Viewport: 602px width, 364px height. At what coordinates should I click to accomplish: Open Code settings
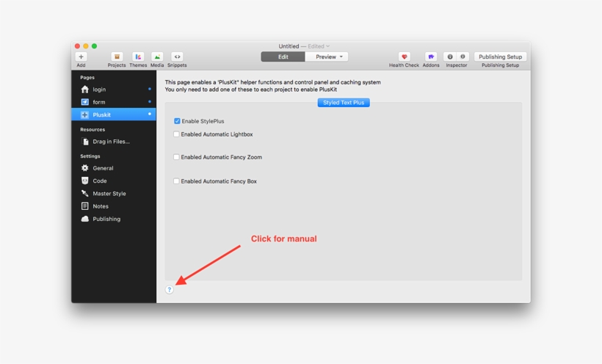tap(114, 181)
